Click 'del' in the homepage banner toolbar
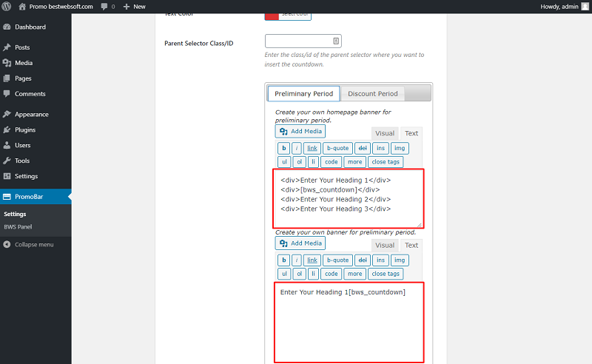The width and height of the screenshot is (592, 364). pos(363,148)
